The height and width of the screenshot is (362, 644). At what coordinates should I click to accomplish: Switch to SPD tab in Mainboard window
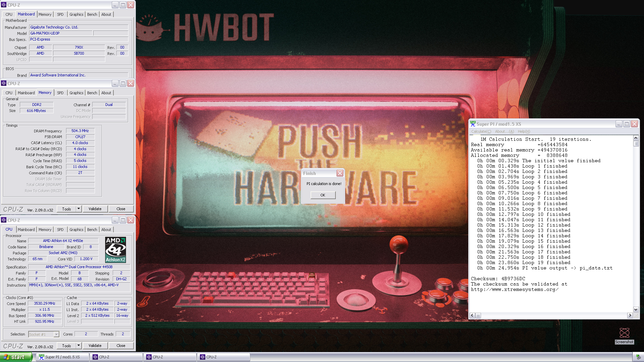tap(60, 14)
